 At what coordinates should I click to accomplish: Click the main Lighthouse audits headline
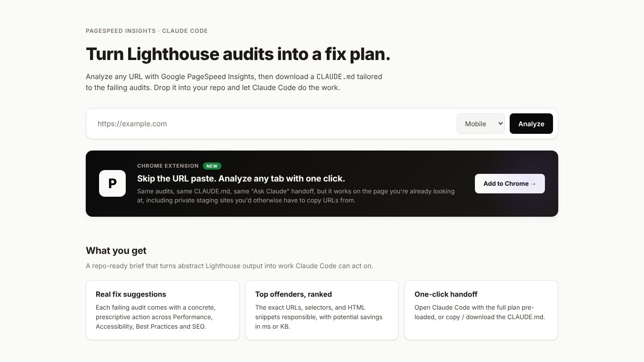(238, 54)
